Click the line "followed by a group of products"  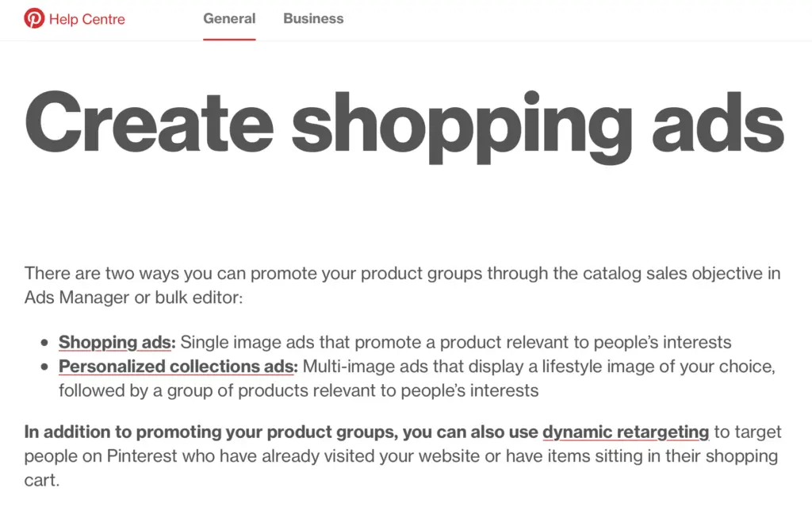[x=298, y=390]
